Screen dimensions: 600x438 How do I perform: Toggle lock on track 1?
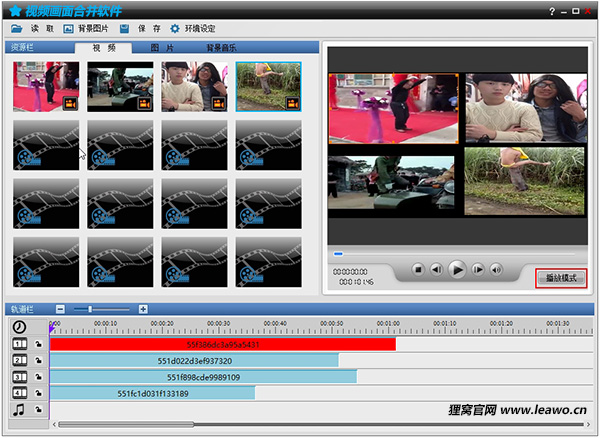pos(38,344)
